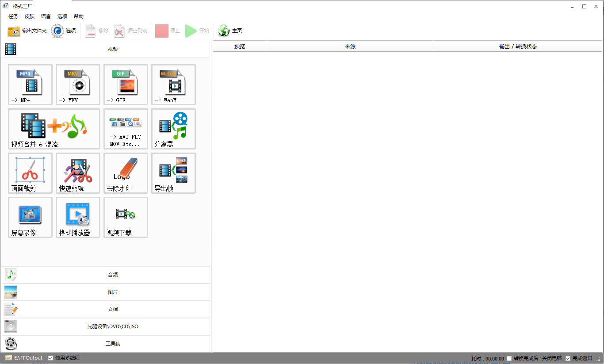Expand the 音频 category
Viewport: 604px width, 364px height.
(106, 275)
